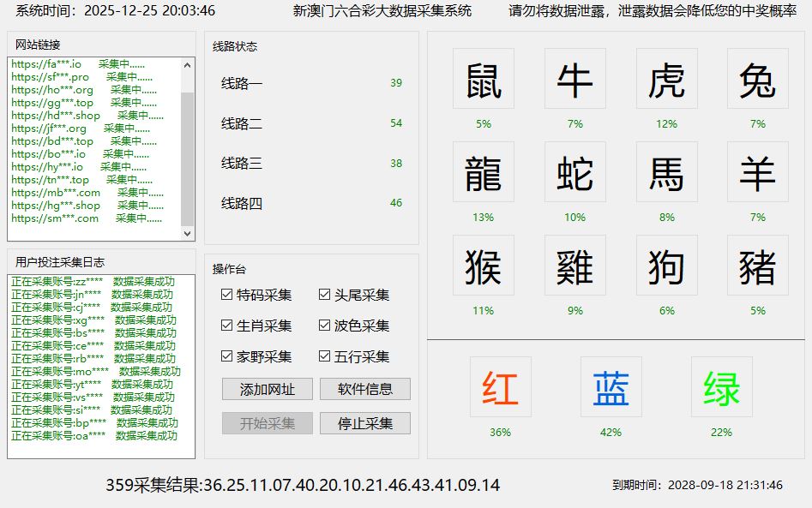Select the blue 蓝 tile

[x=611, y=386]
